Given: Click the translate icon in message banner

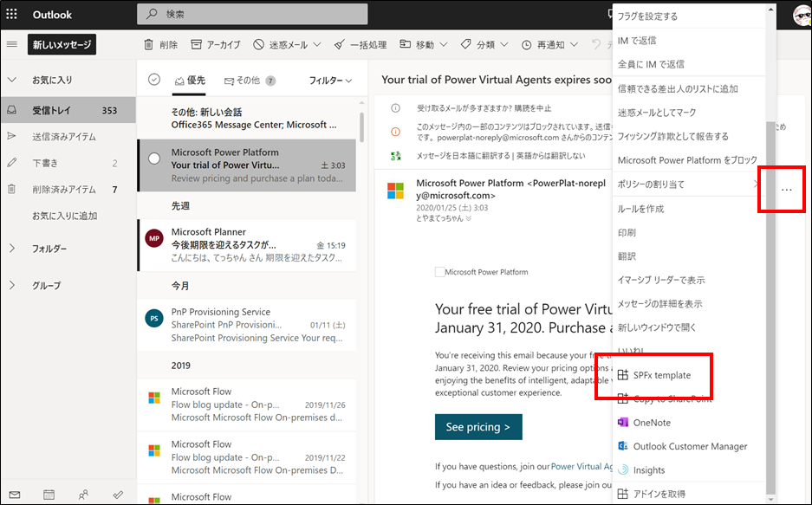Looking at the screenshot, I should click(x=396, y=156).
